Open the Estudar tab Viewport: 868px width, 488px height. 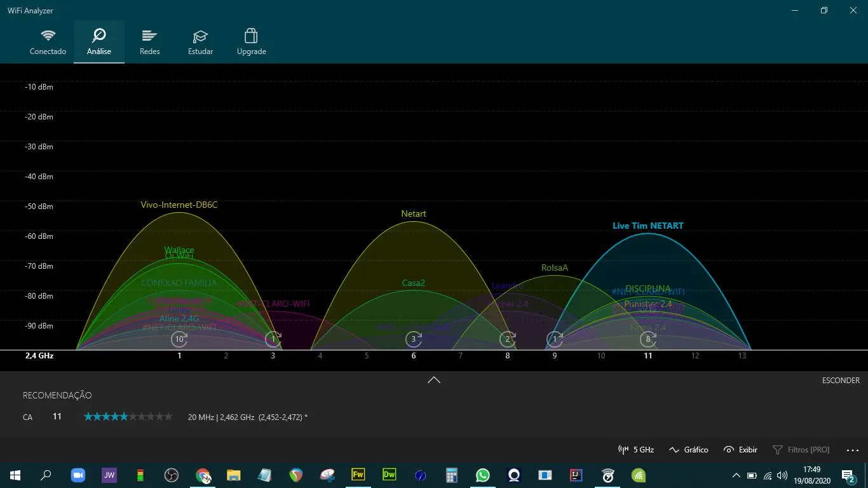click(201, 42)
